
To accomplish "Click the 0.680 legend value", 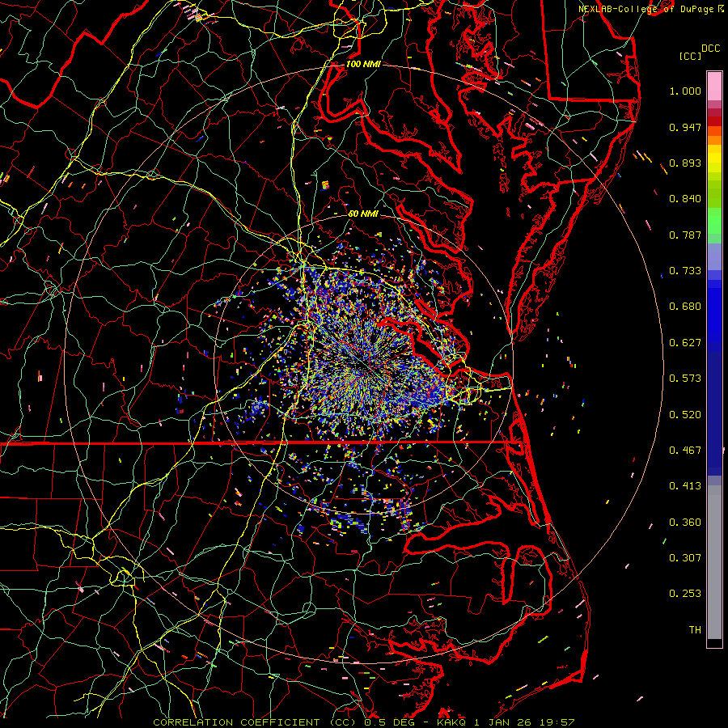I will (685, 307).
